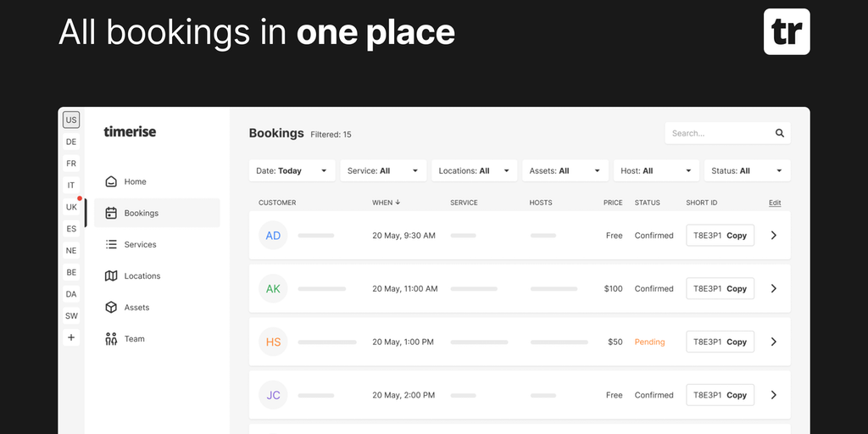The image size is (868, 434).
Task: Open the Host: All filter dropdown
Action: point(655,170)
